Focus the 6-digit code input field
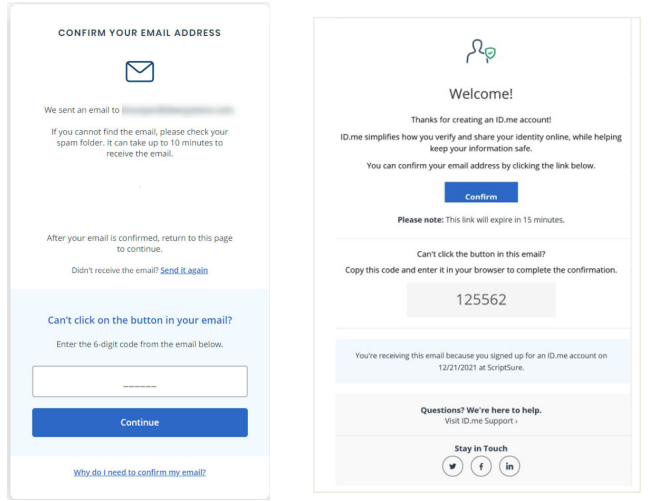Image resolution: width=650 pixels, height=501 pixels. (139, 382)
